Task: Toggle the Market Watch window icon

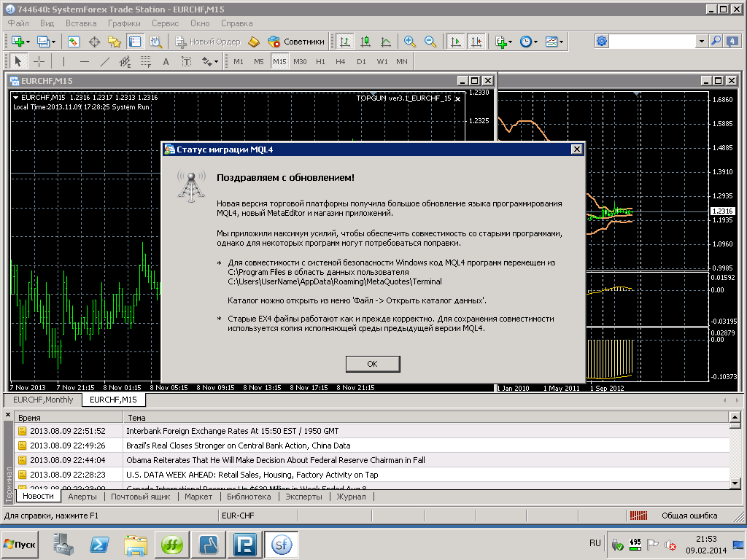Action: (74, 42)
